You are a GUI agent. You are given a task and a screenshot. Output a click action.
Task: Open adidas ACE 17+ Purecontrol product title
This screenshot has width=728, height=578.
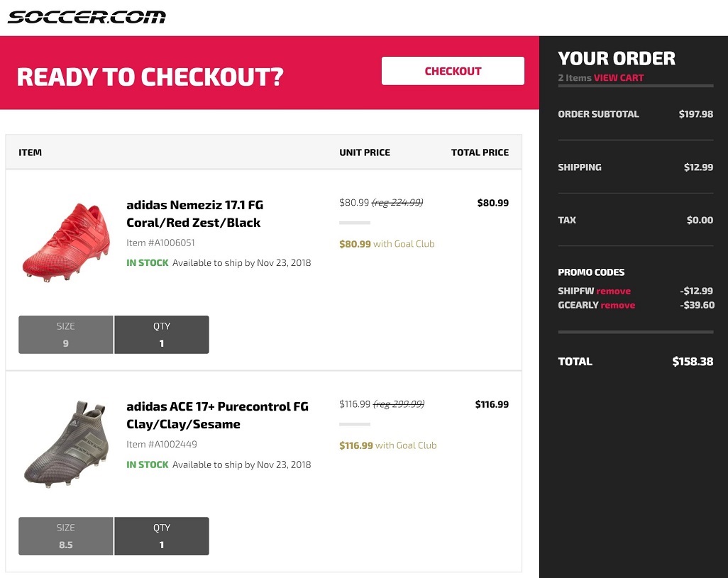coord(217,416)
